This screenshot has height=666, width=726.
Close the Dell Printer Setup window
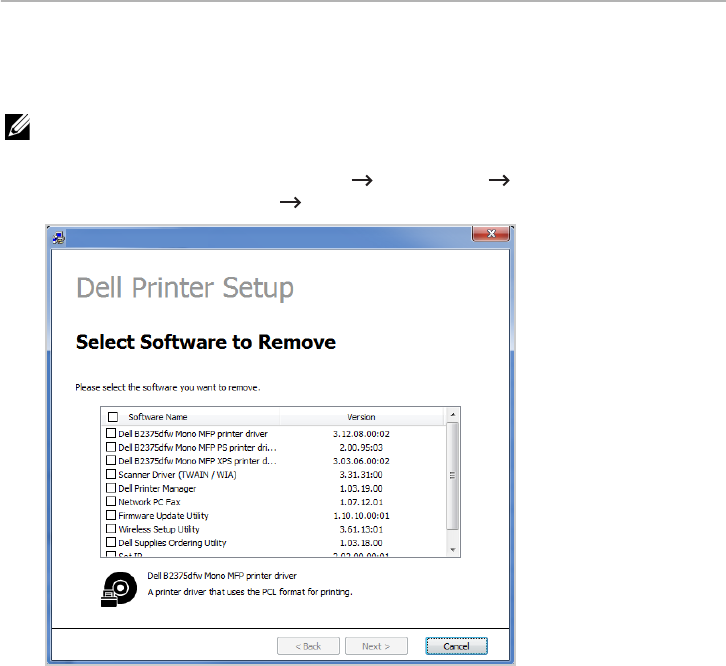pos(491,233)
